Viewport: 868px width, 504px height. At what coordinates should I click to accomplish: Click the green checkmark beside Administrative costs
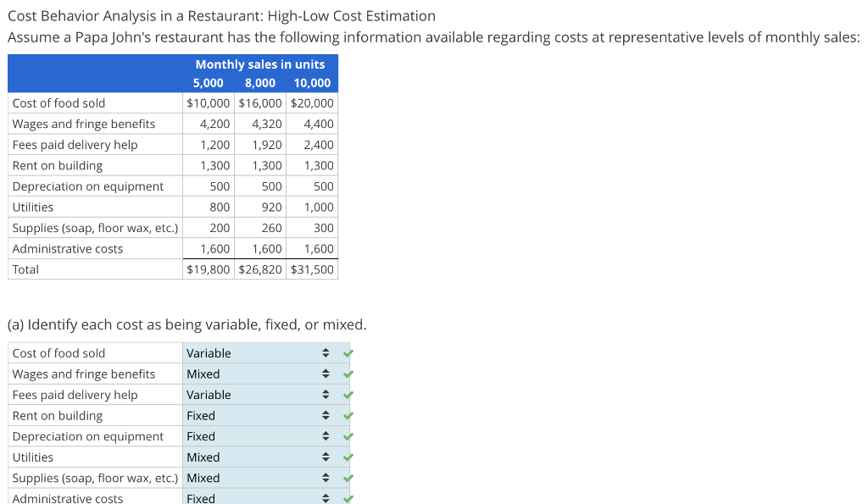(348, 498)
